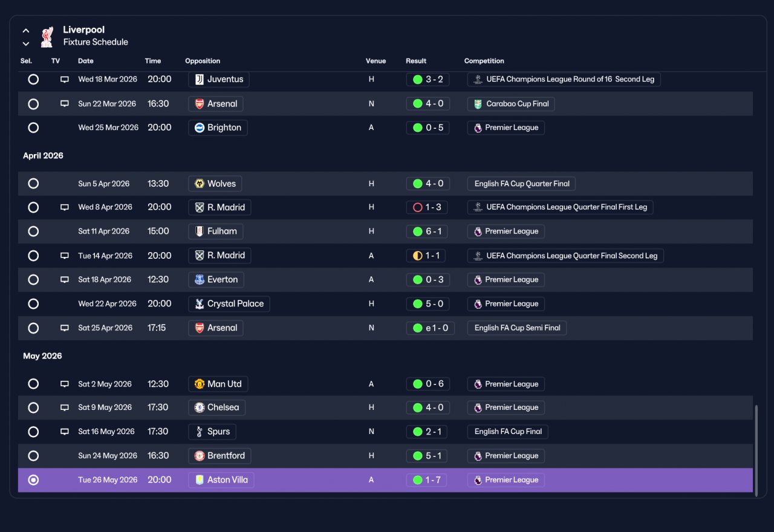
Task: Click the Wolves club badge icon
Action: pos(200,184)
